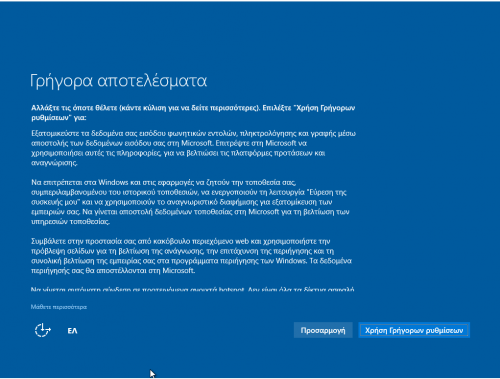This screenshot has width=500, height=379.
Task: Select the Γρήγορα αποτελέσματα heading
Action: pos(118,81)
